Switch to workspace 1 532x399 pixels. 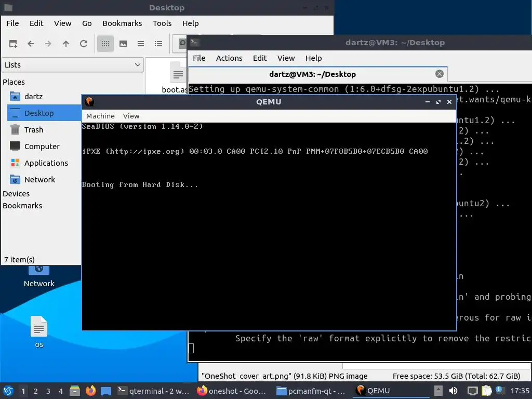pyautogui.click(x=23, y=391)
